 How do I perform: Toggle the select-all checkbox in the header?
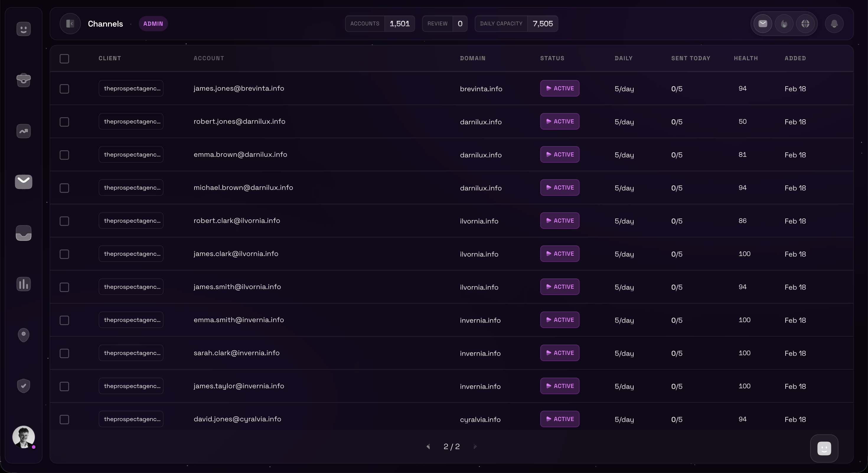click(x=64, y=59)
